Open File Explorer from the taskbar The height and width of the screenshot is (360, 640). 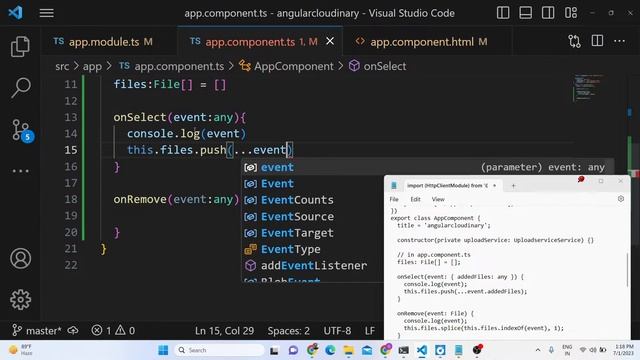pos(348,350)
